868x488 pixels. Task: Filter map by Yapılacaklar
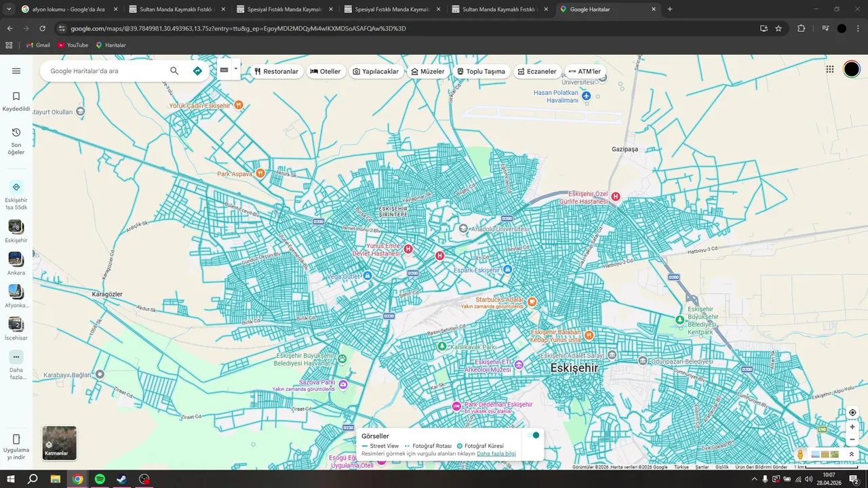click(x=376, y=71)
